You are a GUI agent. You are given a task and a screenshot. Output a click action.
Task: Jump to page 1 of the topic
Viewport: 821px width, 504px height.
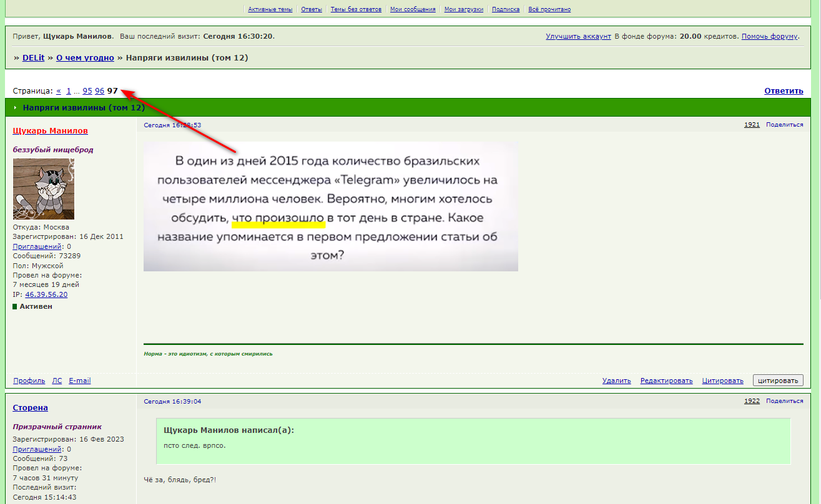69,91
